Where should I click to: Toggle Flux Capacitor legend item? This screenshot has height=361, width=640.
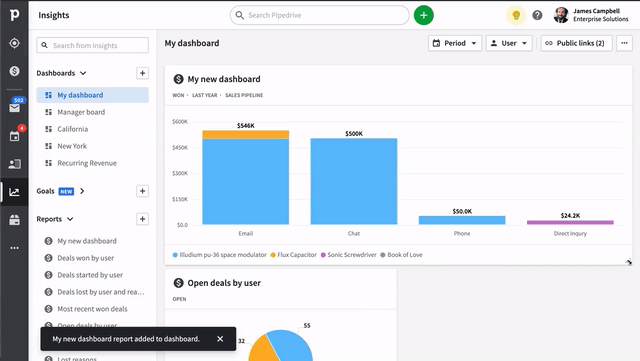[293, 255]
